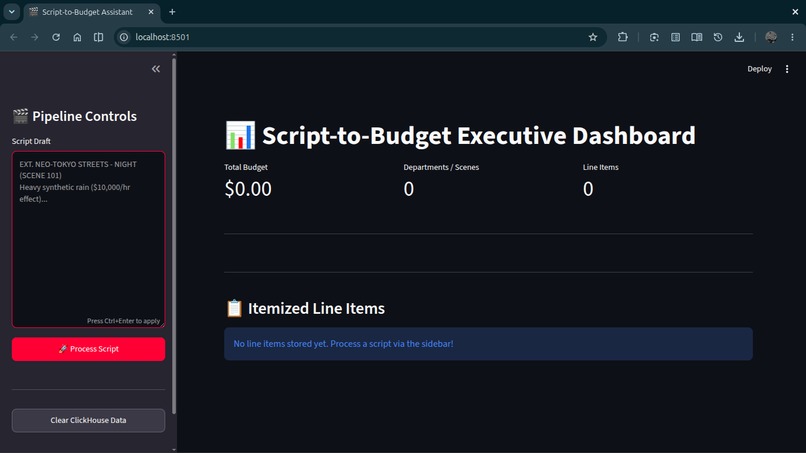
Task: Bookmark this page with the star icon
Action: click(593, 37)
